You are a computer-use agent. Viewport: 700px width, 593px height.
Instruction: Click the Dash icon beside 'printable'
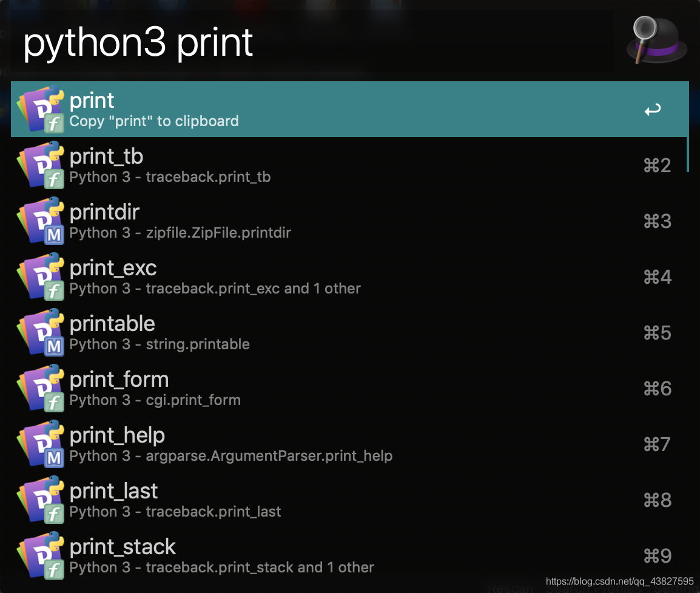point(41,332)
